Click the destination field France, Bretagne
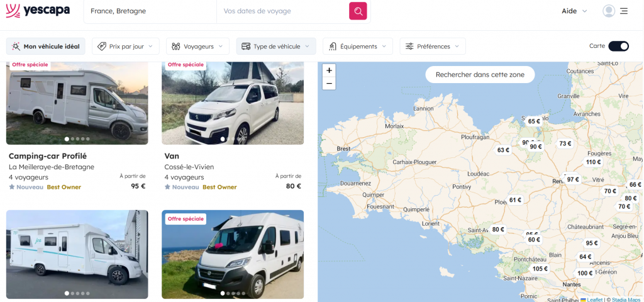The image size is (644, 302). (x=150, y=11)
